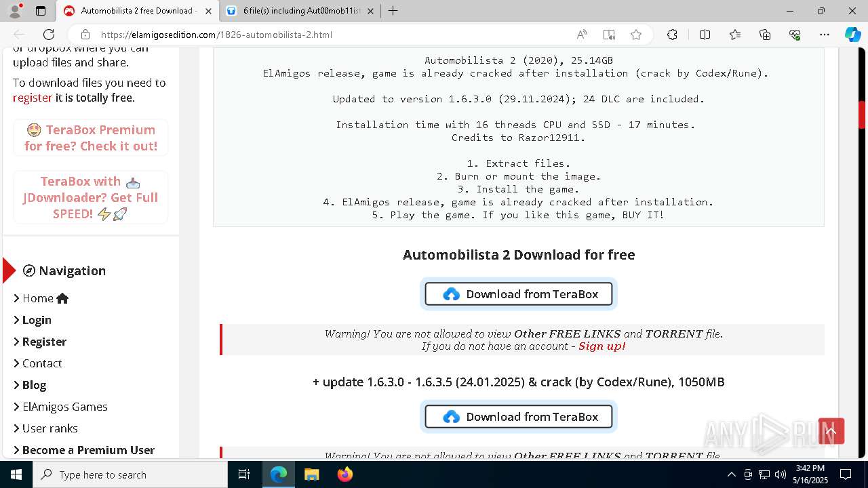This screenshot has height=488, width=868.
Task: Click the red scroll-to-top arrow button
Action: coord(831,431)
